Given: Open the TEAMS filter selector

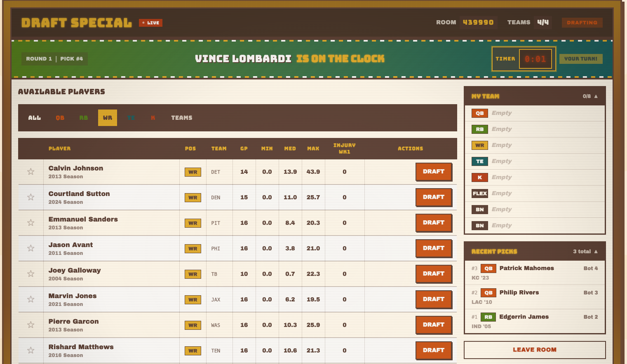Looking at the screenshot, I should (181, 118).
